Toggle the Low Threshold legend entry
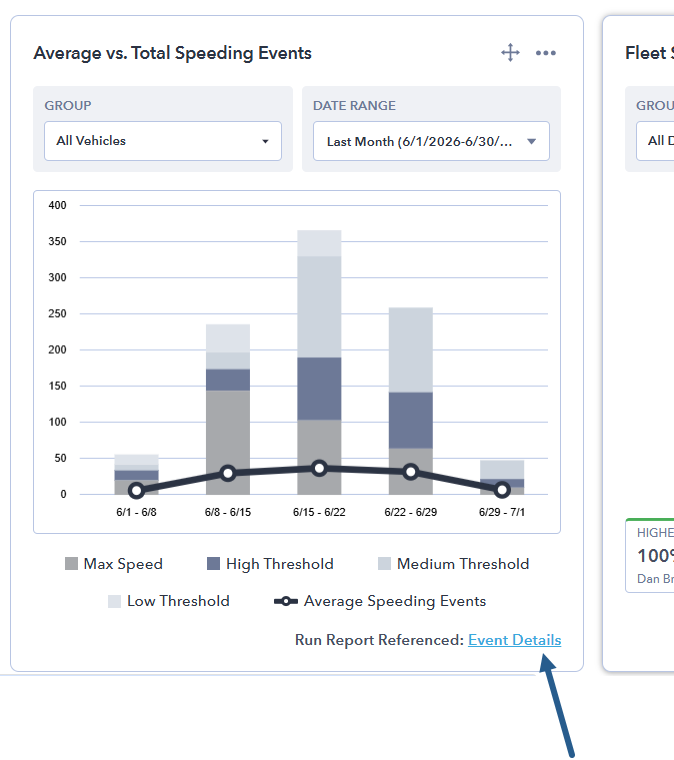This screenshot has width=674, height=760. (169, 601)
